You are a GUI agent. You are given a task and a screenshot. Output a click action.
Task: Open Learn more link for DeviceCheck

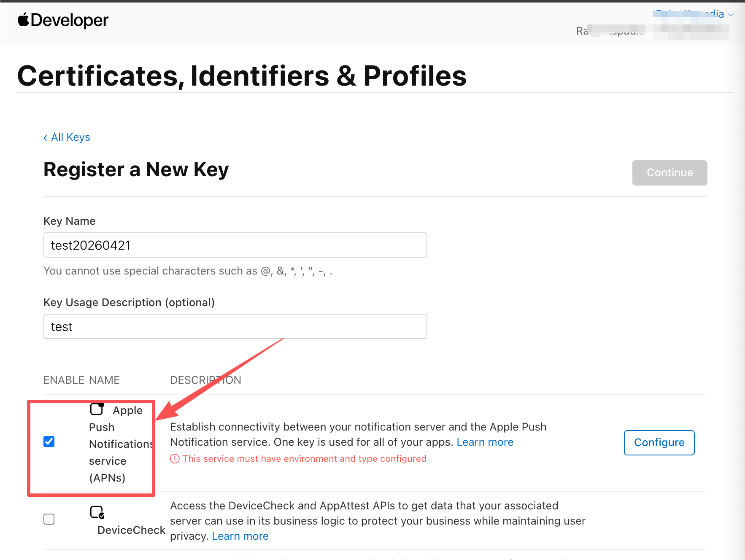pyautogui.click(x=240, y=536)
